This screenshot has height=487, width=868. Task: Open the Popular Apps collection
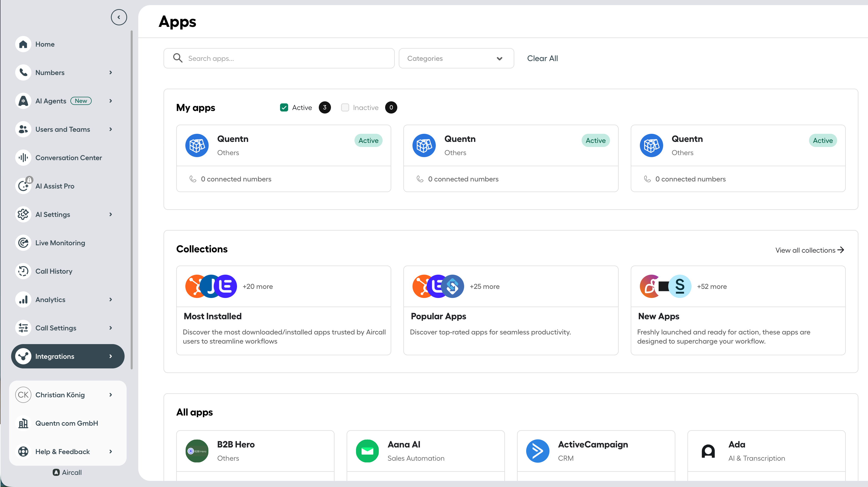click(x=510, y=310)
